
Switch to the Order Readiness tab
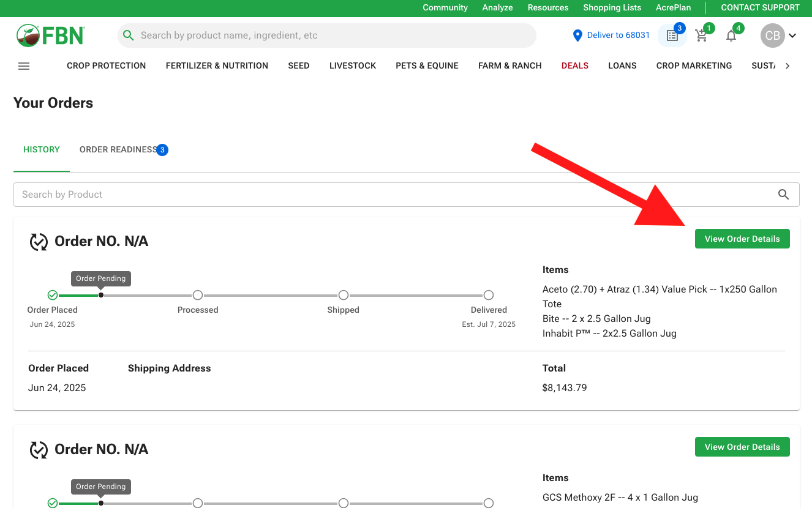(118, 150)
